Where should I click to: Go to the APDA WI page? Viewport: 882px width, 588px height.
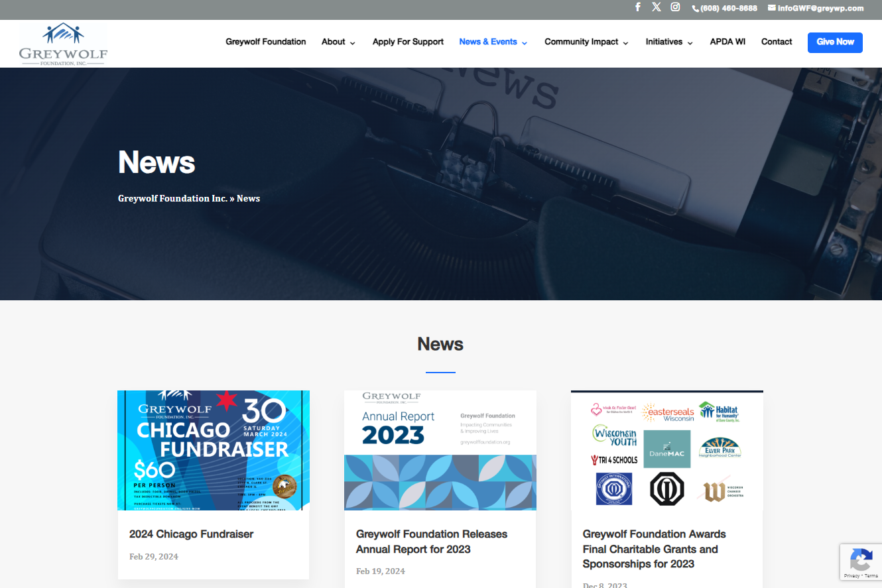coord(727,42)
